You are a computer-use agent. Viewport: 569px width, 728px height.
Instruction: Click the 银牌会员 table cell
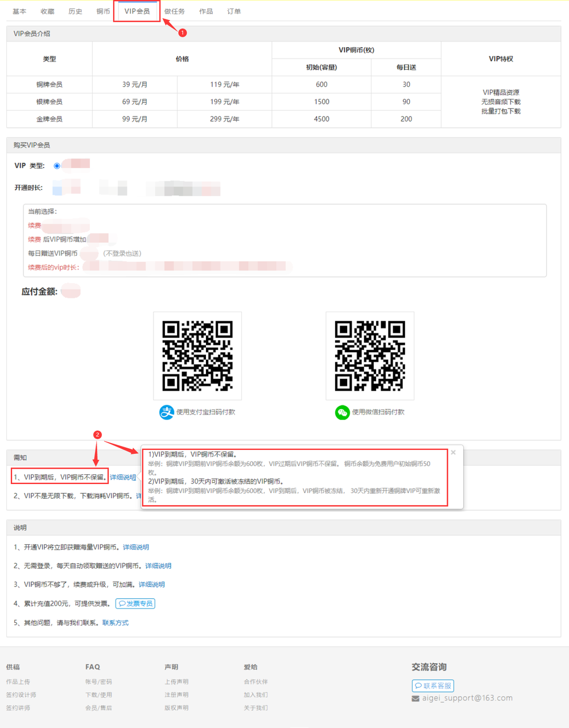click(x=50, y=102)
